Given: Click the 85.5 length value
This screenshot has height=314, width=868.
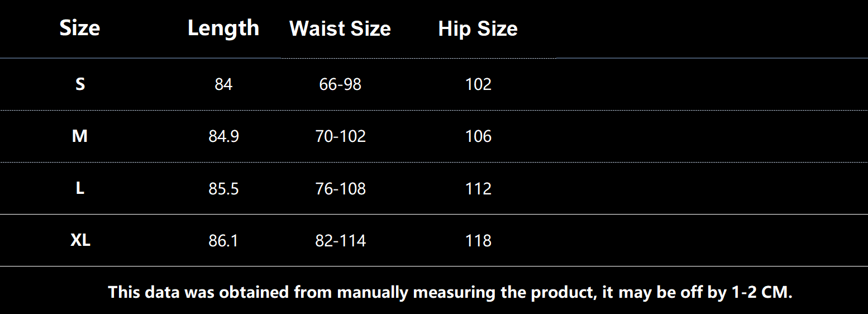Looking at the screenshot, I should click(223, 189).
